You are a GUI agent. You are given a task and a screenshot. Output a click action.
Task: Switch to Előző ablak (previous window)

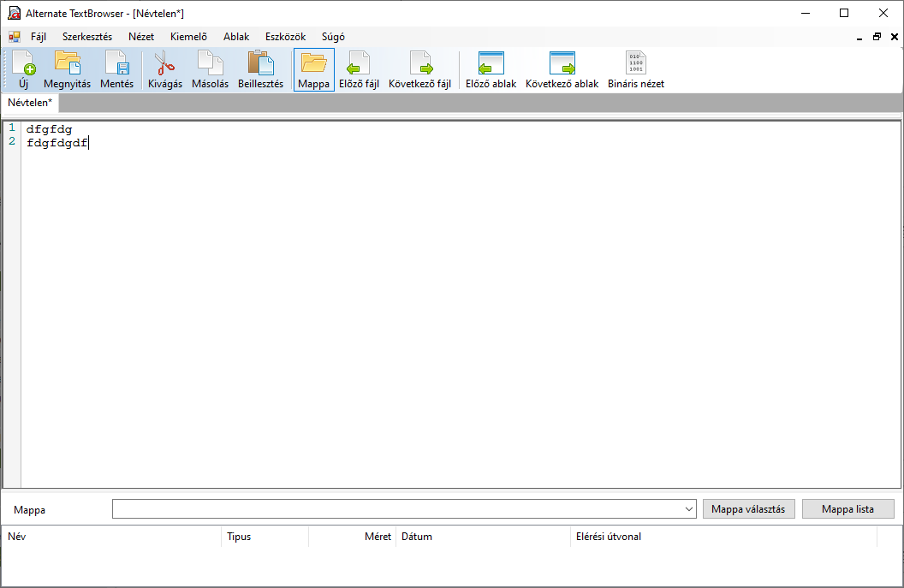491,69
